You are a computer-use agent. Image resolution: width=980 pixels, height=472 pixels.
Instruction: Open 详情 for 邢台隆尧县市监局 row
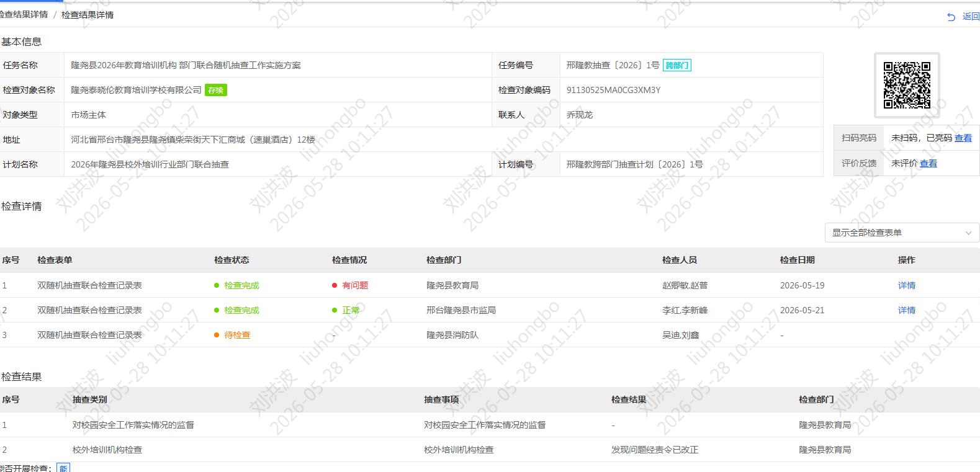(x=907, y=310)
